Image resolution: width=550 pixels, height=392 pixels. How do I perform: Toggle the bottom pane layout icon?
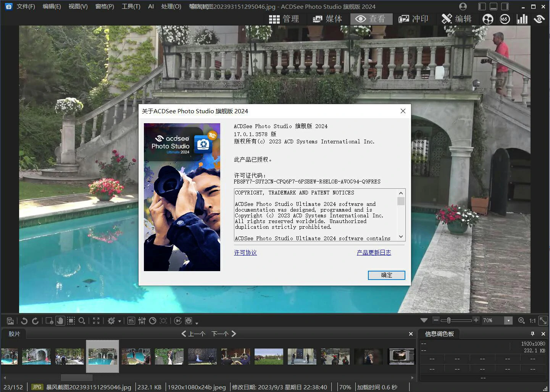494,6
